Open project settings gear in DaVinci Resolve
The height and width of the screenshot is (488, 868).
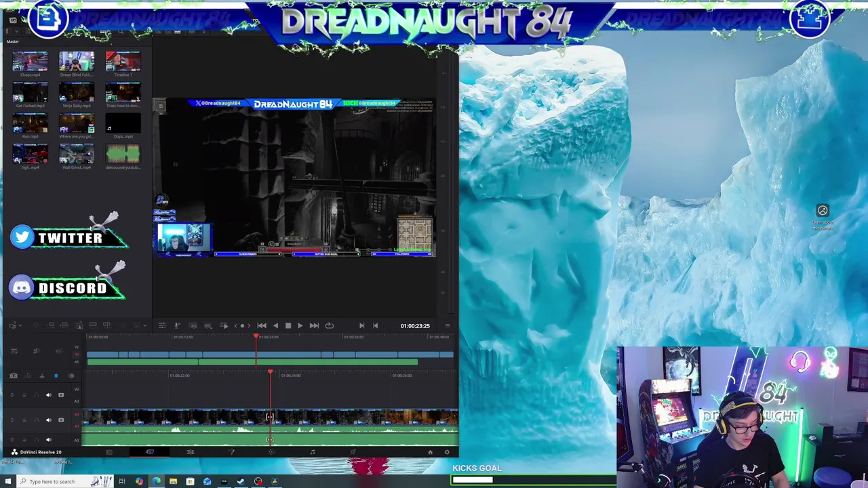[x=447, y=452]
